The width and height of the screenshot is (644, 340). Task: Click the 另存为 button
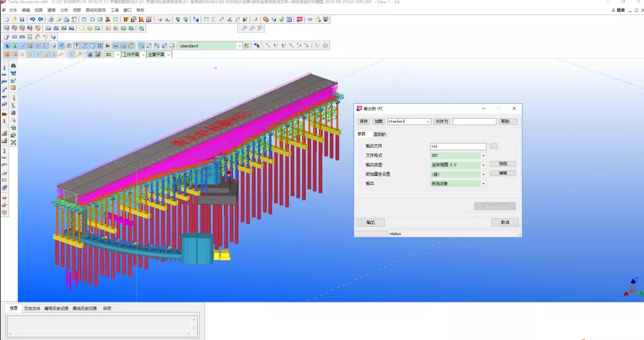(x=442, y=121)
